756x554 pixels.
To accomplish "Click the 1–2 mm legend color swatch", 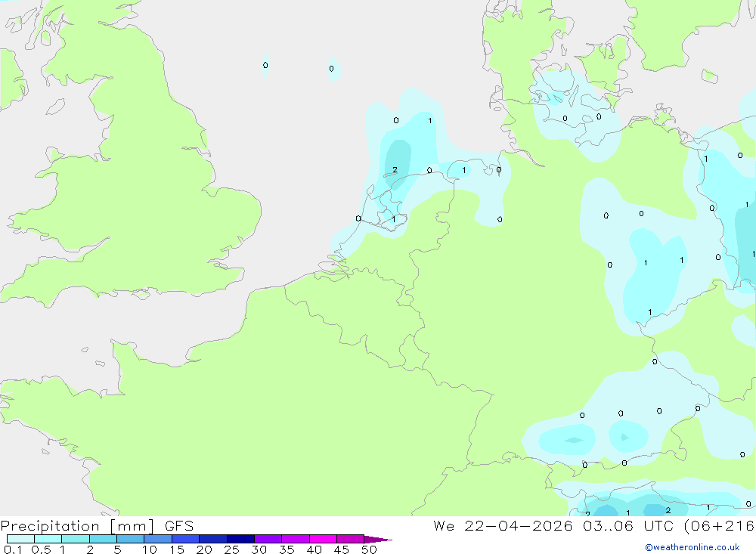I will [76, 539].
